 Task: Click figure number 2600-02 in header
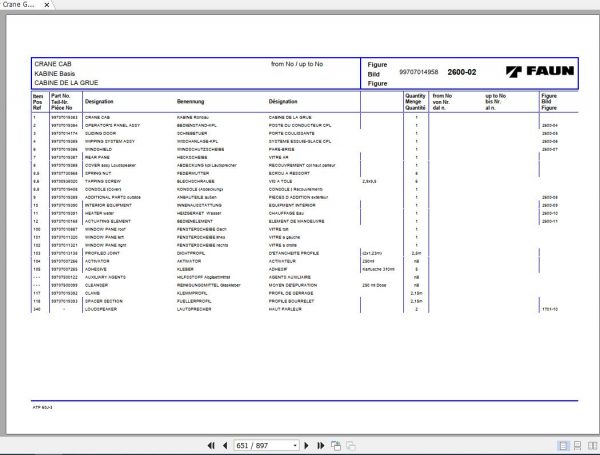[x=462, y=72]
